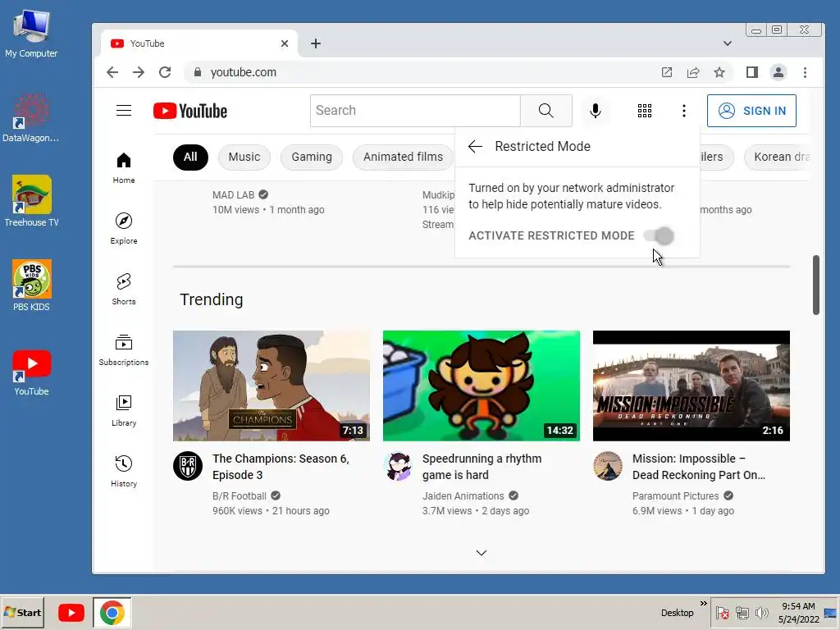This screenshot has height=630, width=840.
Task: Click the YouTube logo in the header
Action: tap(190, 111)
